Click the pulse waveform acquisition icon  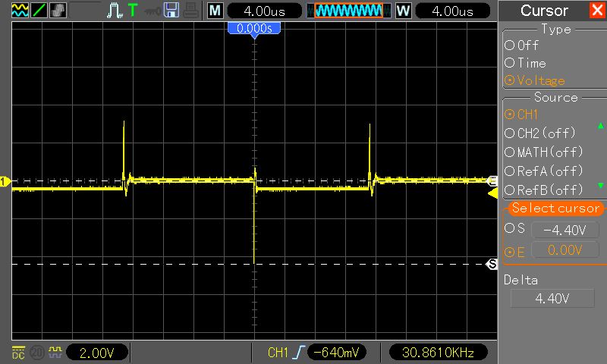coord(115,11)
